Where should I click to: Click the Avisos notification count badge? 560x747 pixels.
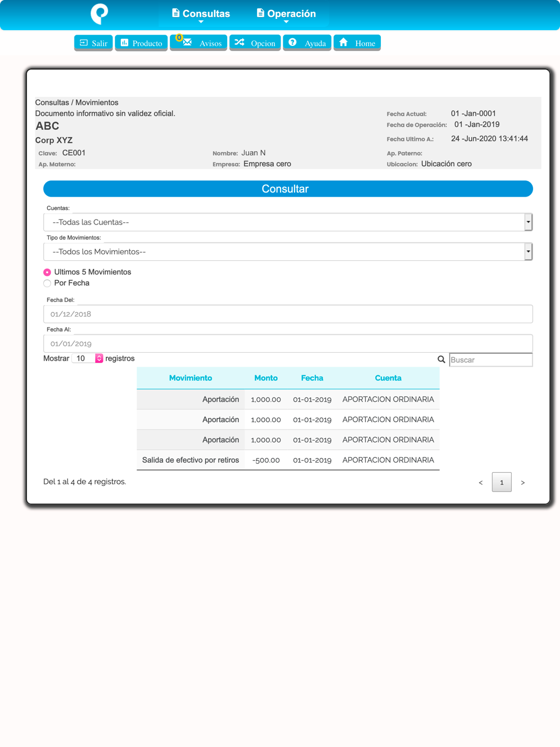click(179, 38)
